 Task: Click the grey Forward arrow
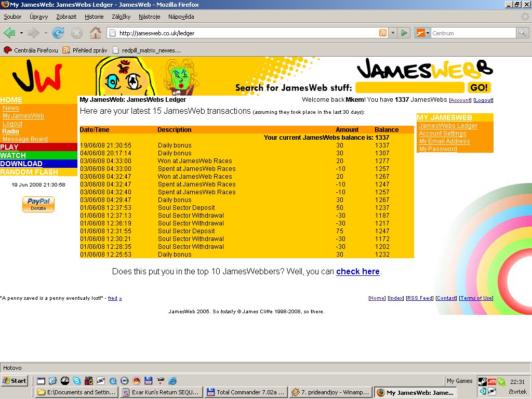[x=34, y=33]
